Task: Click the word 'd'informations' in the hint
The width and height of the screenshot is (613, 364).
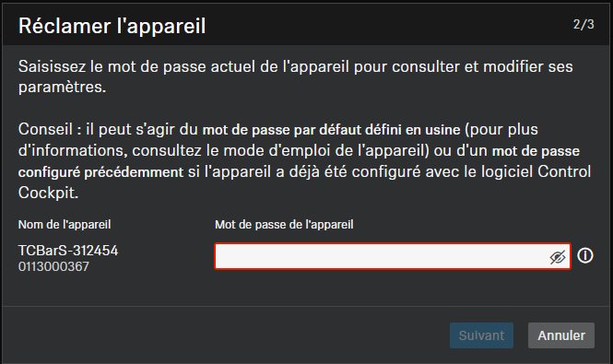Action: [73, 150]
